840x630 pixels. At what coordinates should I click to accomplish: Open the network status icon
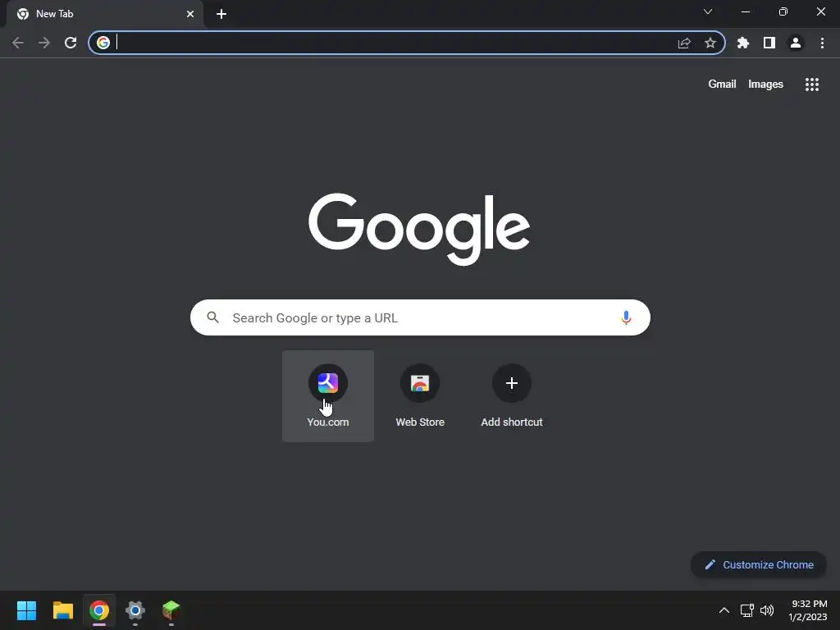click(746, 610)
